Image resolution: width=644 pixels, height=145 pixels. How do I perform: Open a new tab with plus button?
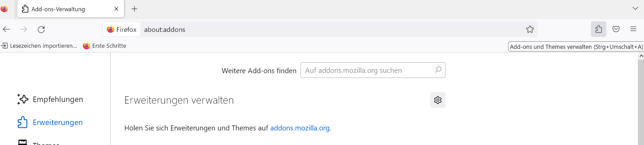coord(134,9)
